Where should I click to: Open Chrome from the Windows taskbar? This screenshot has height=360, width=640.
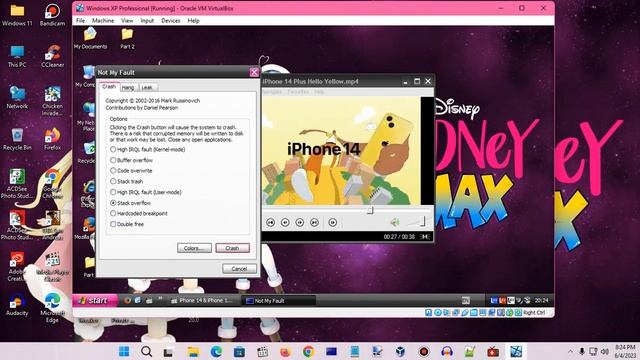pos(309,351)
